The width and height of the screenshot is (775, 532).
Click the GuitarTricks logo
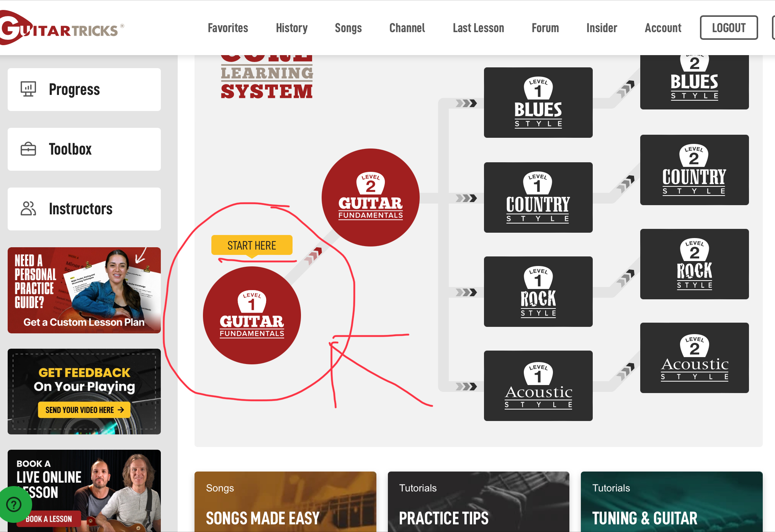pyautogui.click(x=61, y=28)
